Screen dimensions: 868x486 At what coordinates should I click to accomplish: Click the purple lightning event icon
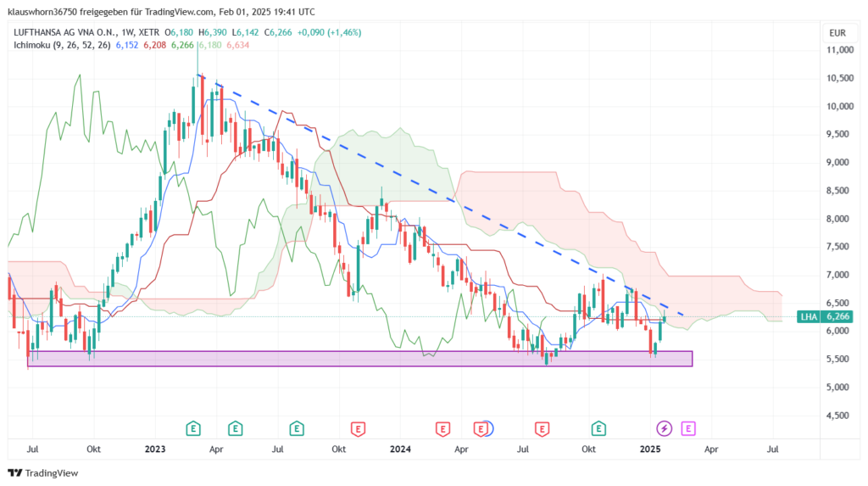(664, 428)
